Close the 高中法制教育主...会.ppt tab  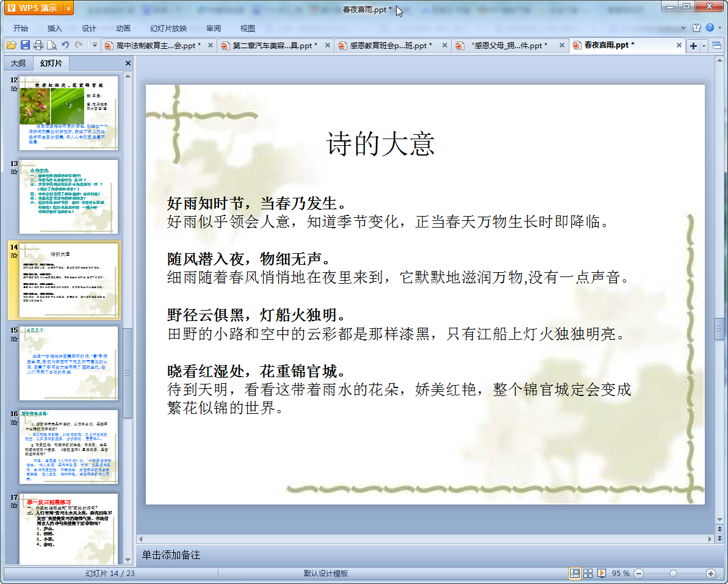211,46
